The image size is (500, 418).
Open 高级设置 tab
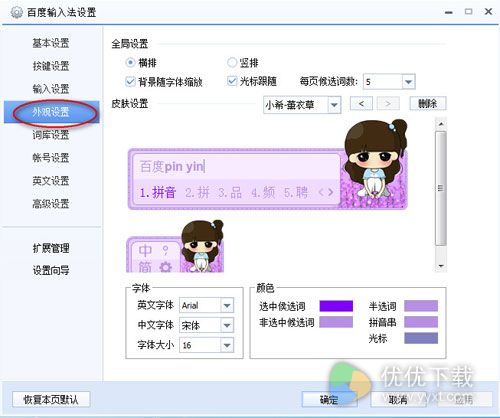point(51,203)
